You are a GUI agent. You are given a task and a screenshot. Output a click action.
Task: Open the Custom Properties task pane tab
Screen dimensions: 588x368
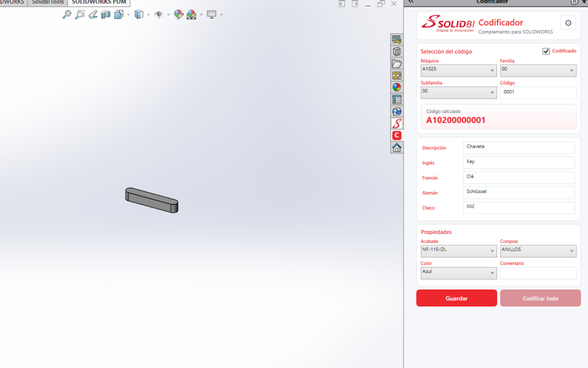pyautogui.click(x=397, y=100)
